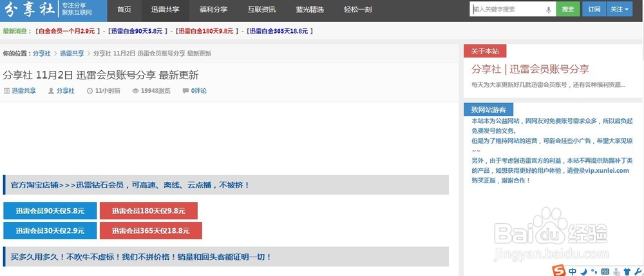Open the 首页 menu item

[124, 10]
